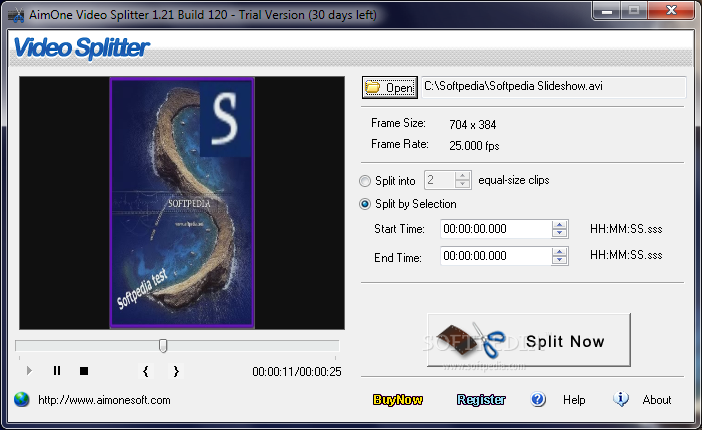This screenshot has height=430, width=702.
Task: Click the video seek slider thumb
Action: (x=163, y=345)
